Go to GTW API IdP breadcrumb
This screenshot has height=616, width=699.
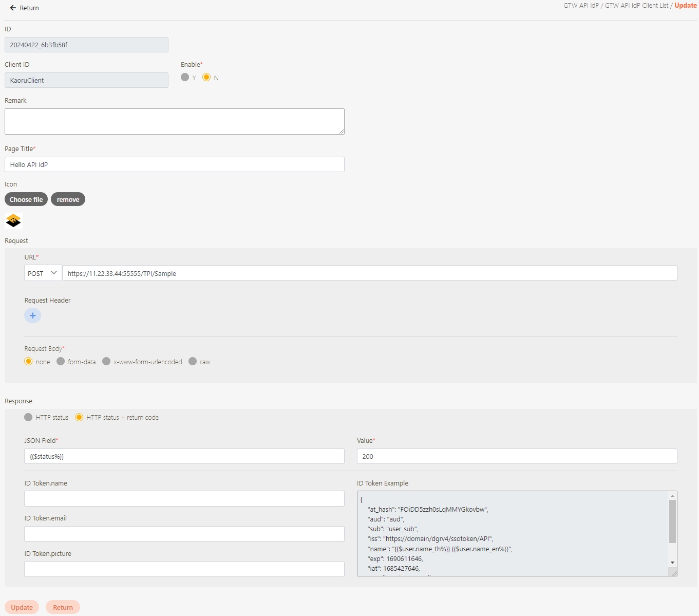tap(581, 6)
